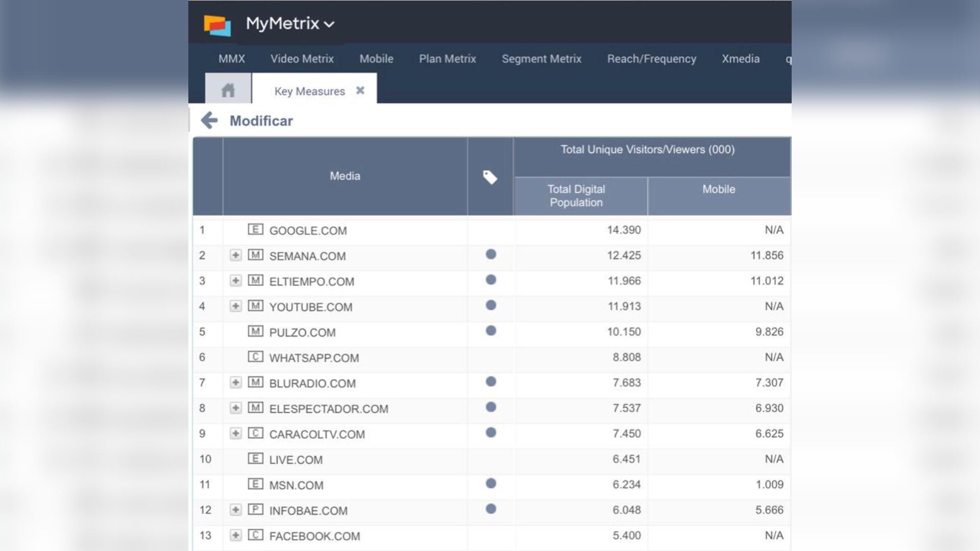Click the E icon next to GOOGLE.COM
980x551 pixels.
pyautogui.click(x=257, y=230)
